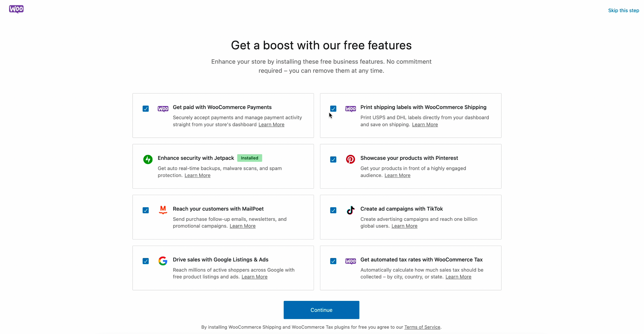Uncheck the Google Listings & Ads checkbox
Image resolution: width=644 pixels, height=334 pixels.
pos(145,261)
